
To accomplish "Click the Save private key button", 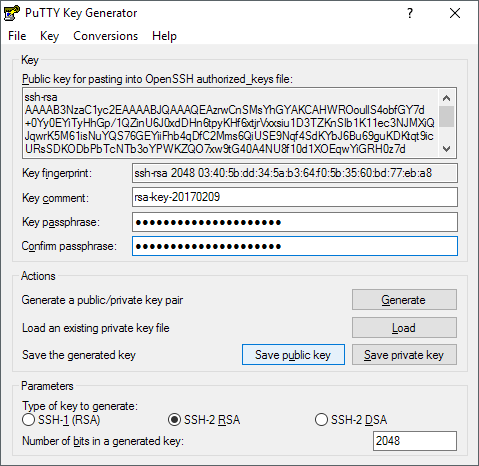I will coord(404,355).
